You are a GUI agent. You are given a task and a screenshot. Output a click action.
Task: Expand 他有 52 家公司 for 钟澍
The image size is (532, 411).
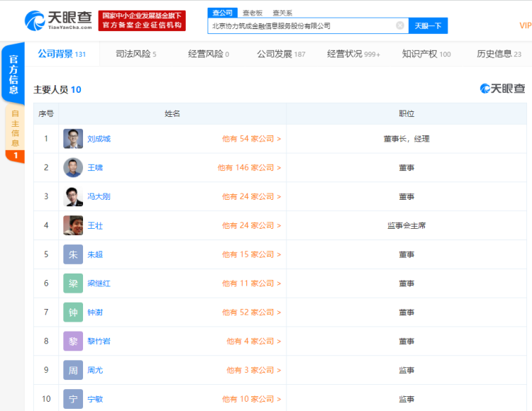pos(251,313)
